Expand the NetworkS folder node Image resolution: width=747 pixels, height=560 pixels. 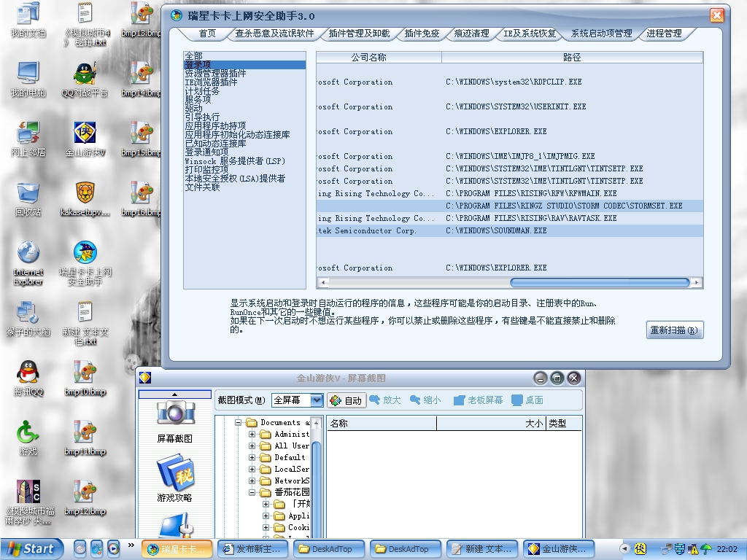coord(252,481)
